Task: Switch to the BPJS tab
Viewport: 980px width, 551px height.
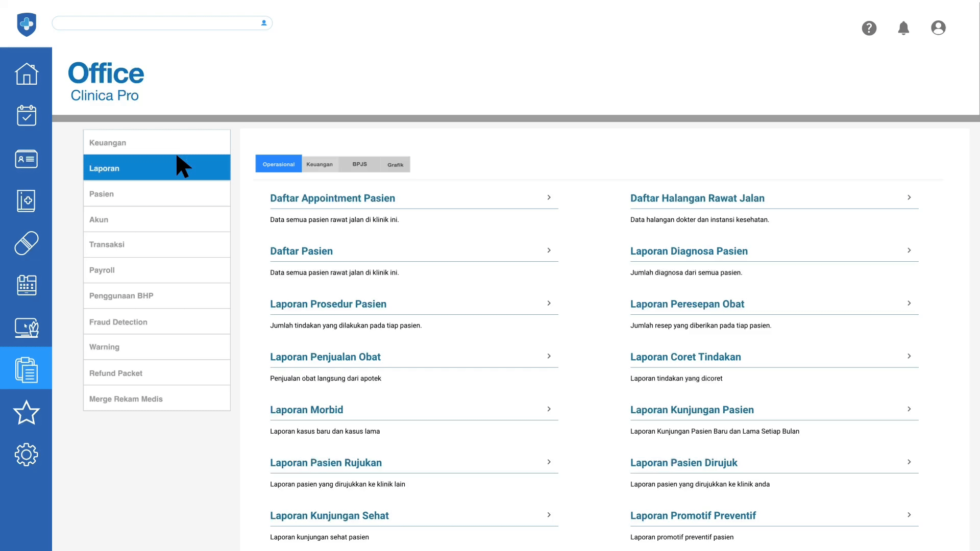Action: tap(359, 164)
